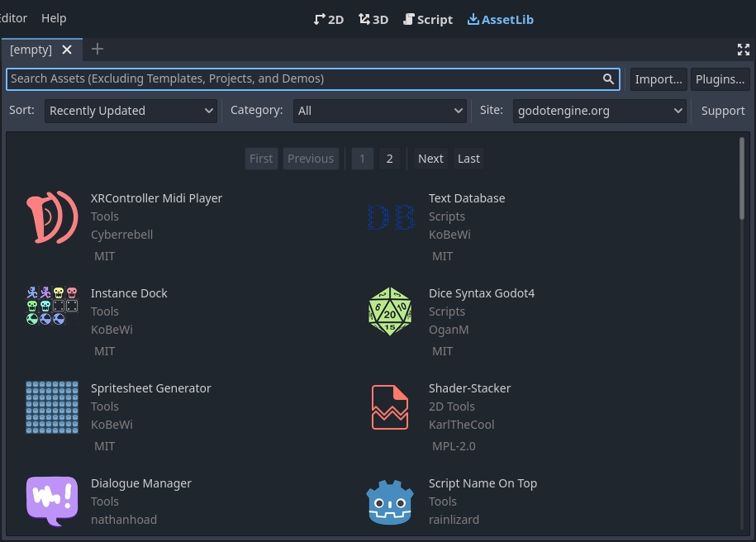
Task: Expand the Sort dropdown showing Recently Updated
Action: 130,110
